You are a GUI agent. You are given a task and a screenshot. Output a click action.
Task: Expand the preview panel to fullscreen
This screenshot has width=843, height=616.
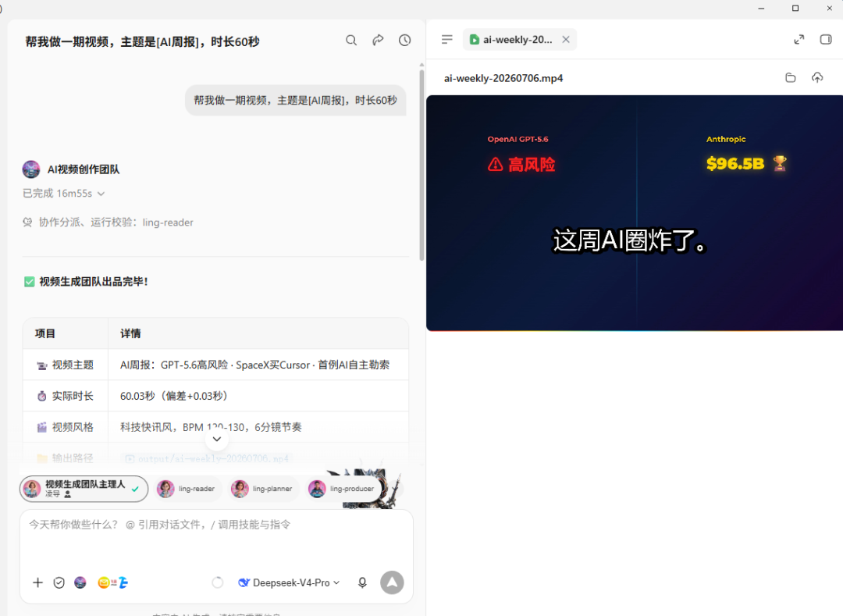pos(799,40)
